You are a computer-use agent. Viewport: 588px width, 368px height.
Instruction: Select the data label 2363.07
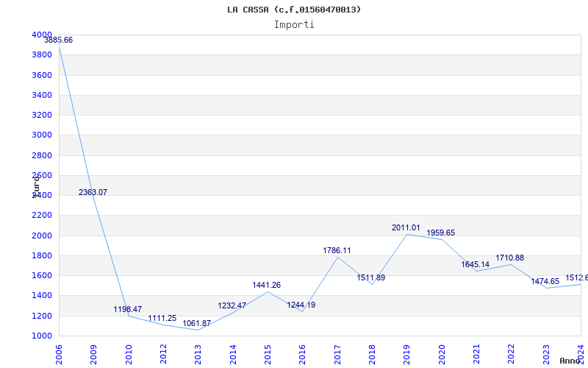click(x=93, y=192)
